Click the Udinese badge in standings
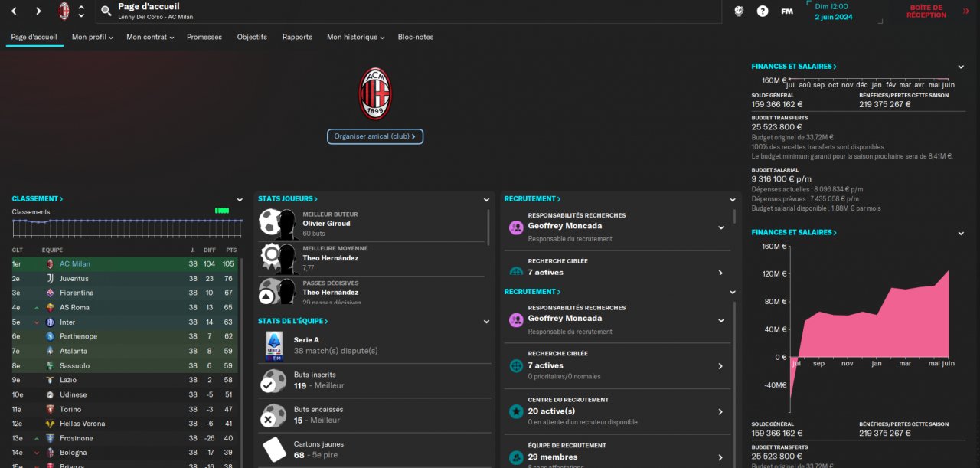 point(51,394)
